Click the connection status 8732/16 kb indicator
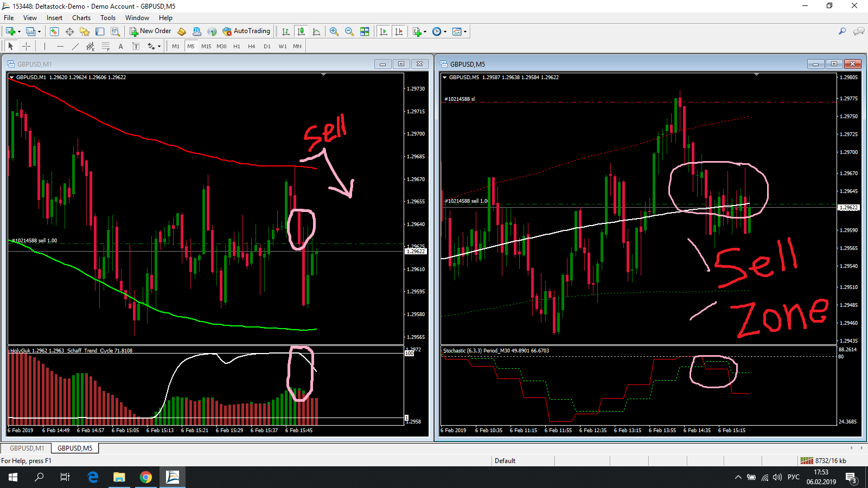 tap(825, 461)
